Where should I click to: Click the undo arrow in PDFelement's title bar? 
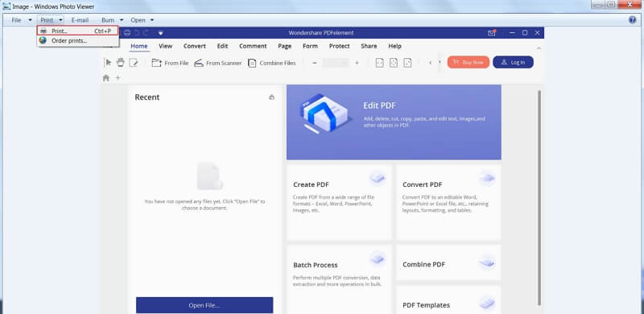click(137, 33)
